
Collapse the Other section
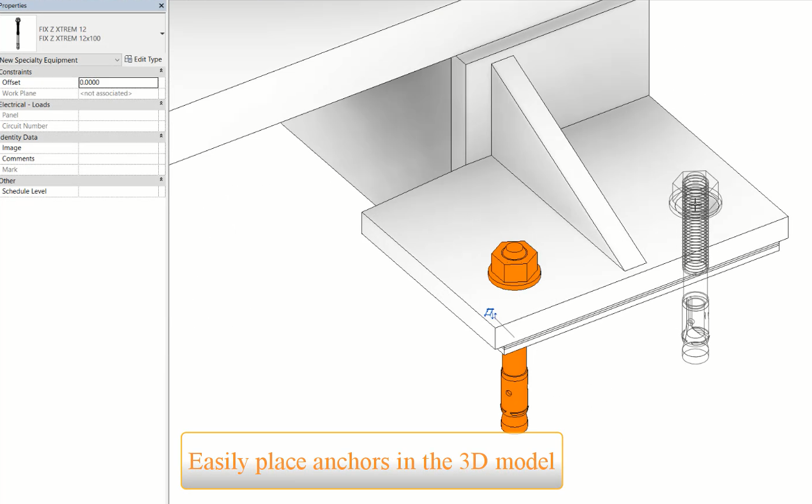pyautogui.click(x=162, y=180)
